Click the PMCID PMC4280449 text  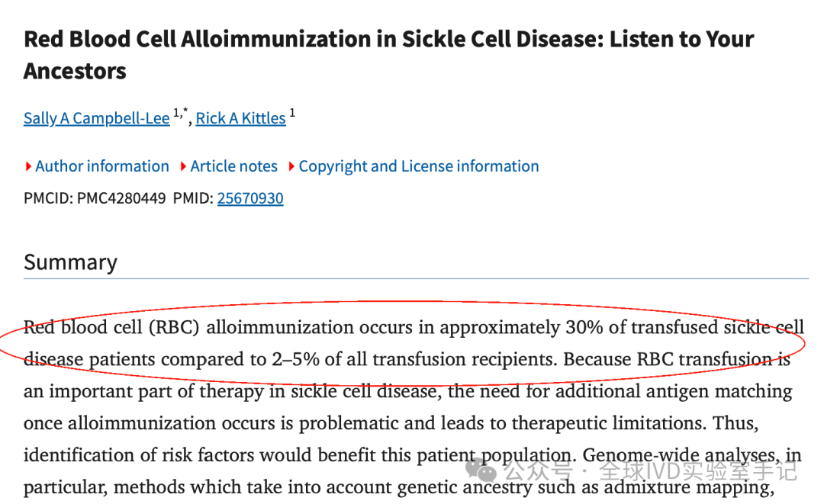[95, 198]
